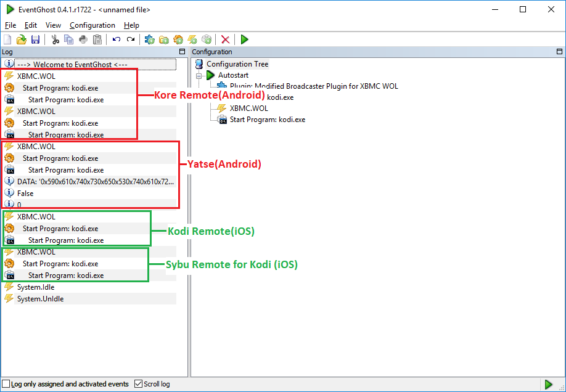Screen dimensions: 566x392
Task: Execute selected item with toolbar play icon
Action: tap(244, 39)
